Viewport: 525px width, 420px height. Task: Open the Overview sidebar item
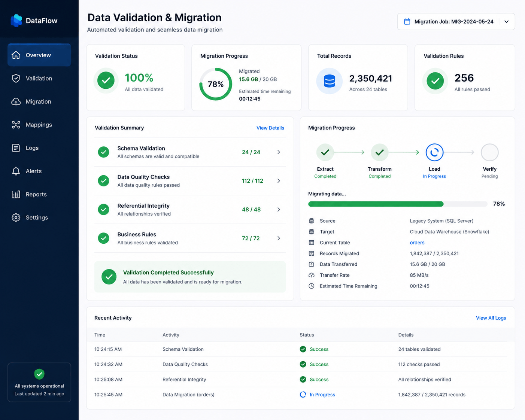pos(39,55)
